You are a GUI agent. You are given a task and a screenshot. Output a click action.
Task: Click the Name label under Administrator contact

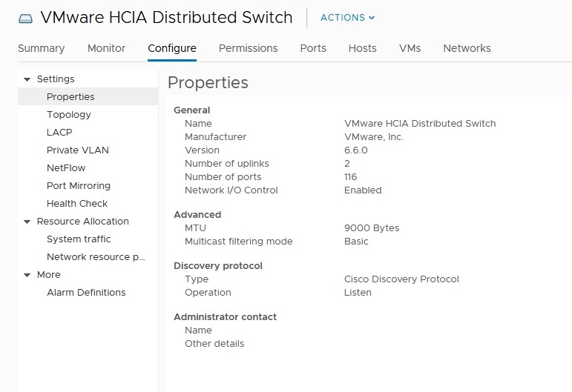pyautogui.click(x=198, y=330)
